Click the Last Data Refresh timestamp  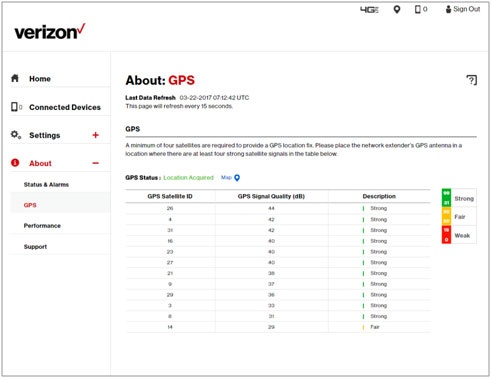[x=214, y=98]
